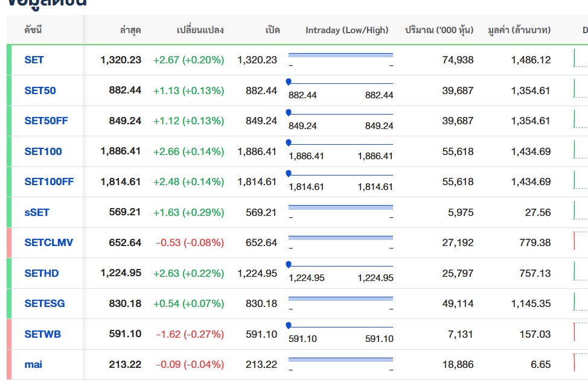Click the SETHD intraday range blue marker
Screen dimensions: 588x392
(289, 264)
